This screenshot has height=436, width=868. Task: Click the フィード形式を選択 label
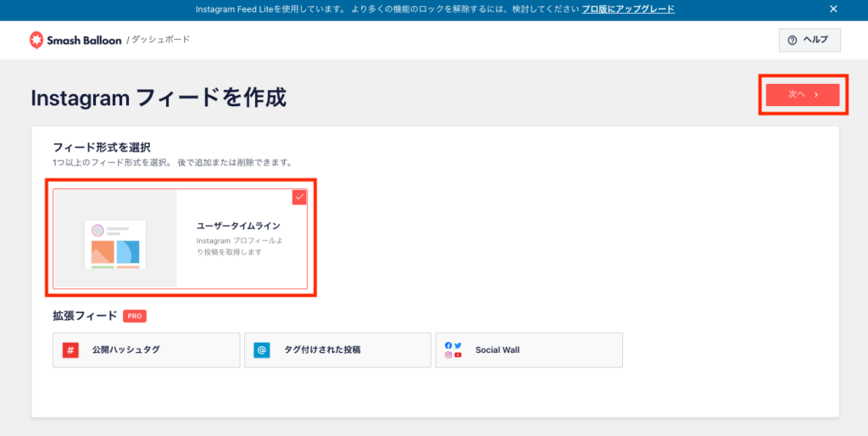tap(102, 148)
